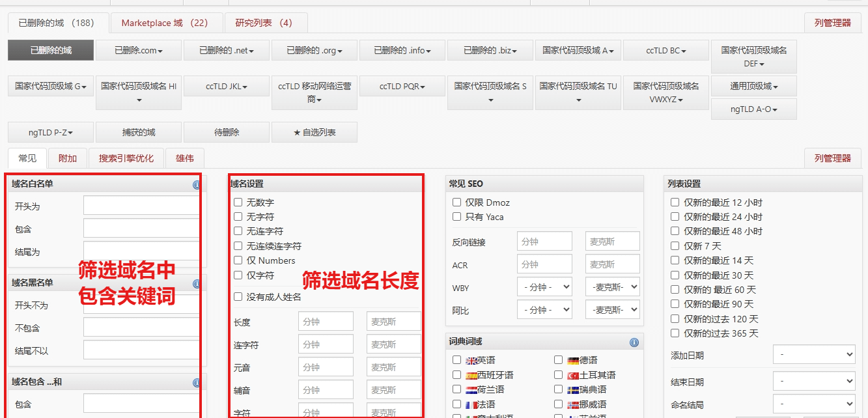
Task: Click the 长度 minimum input box
Action: [326, 322]
